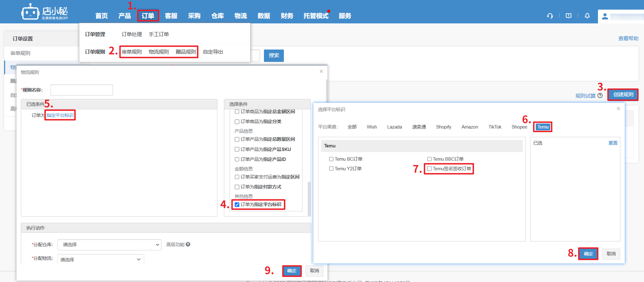This screenshot has width=644, height=282.
Task: Click the 创建规则 button
Action: pos(623,95)
